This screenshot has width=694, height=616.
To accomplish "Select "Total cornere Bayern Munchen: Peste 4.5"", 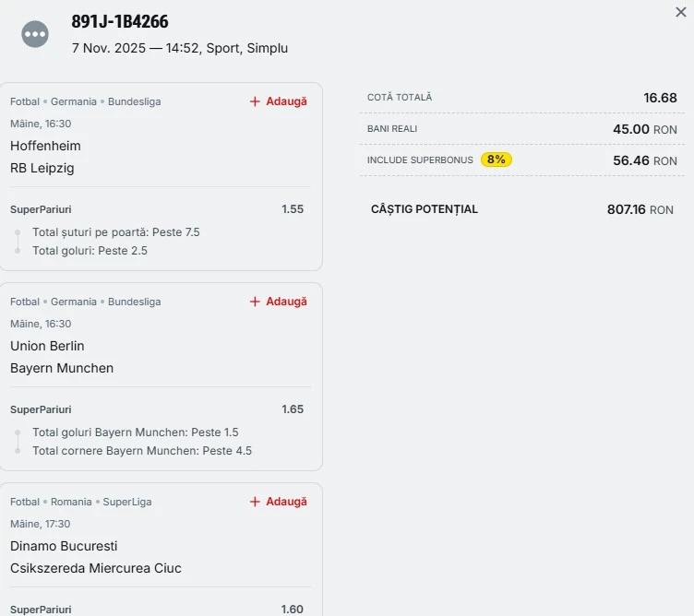I will 142,451.
